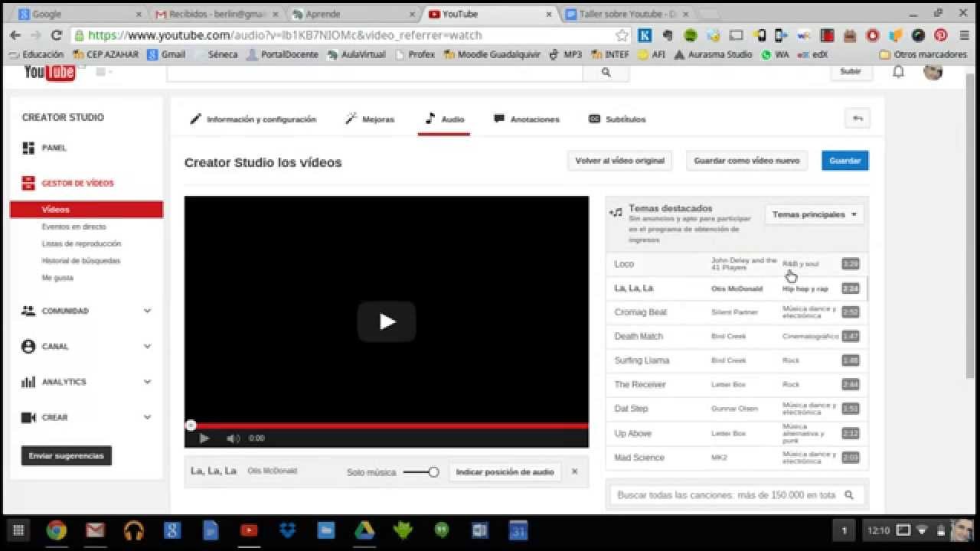Click the red video progress bar
Viewport: 980px width, 551px height.
[x=387, y=426]
